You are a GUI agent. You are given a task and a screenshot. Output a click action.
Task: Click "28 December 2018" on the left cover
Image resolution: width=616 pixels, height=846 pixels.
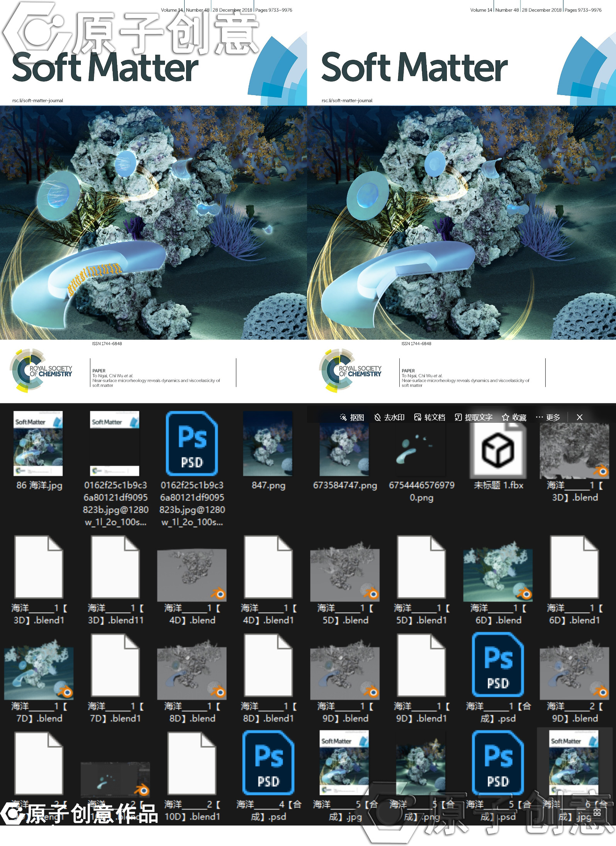tap(232, 10)
